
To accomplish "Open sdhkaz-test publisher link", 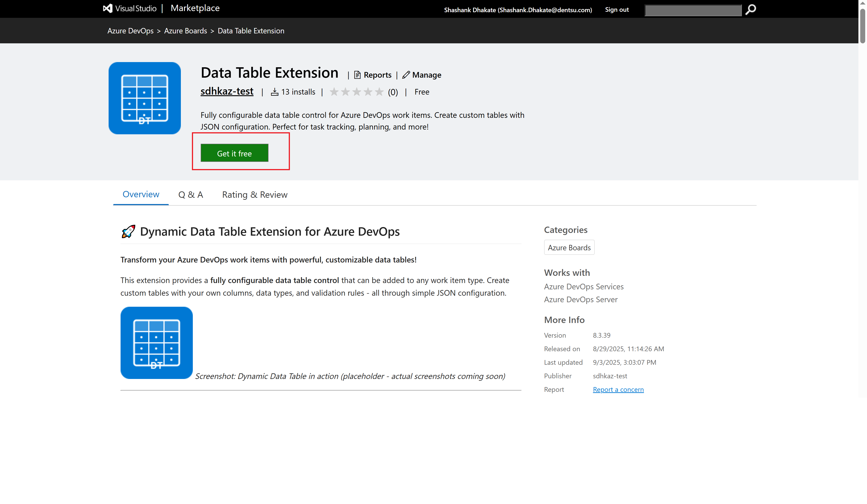I will point(227,91).
